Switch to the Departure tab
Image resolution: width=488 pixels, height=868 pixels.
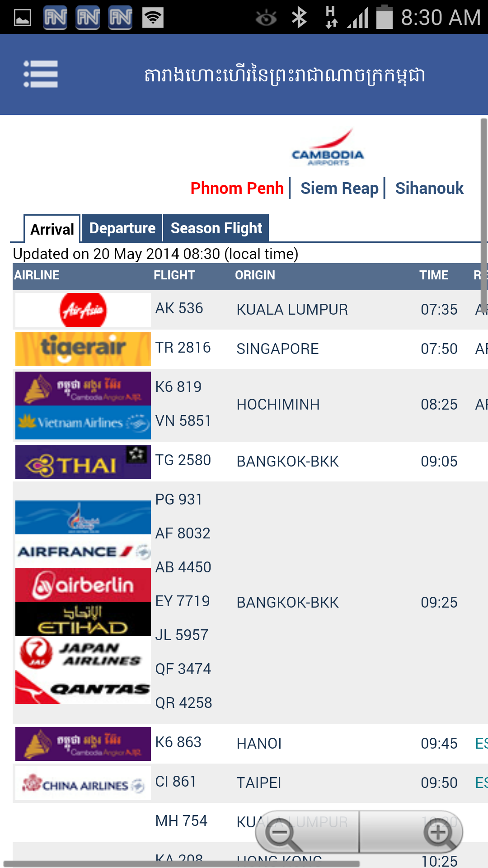tap(122, 228)
